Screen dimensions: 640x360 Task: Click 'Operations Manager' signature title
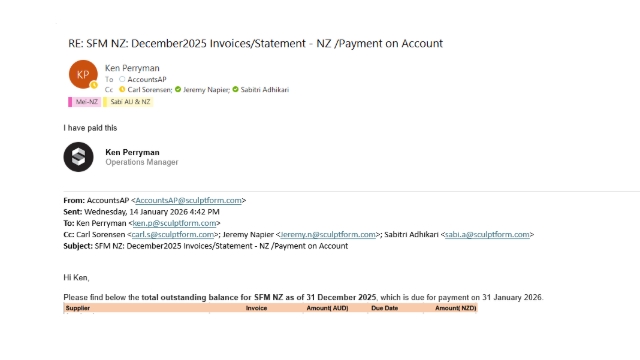142,162
